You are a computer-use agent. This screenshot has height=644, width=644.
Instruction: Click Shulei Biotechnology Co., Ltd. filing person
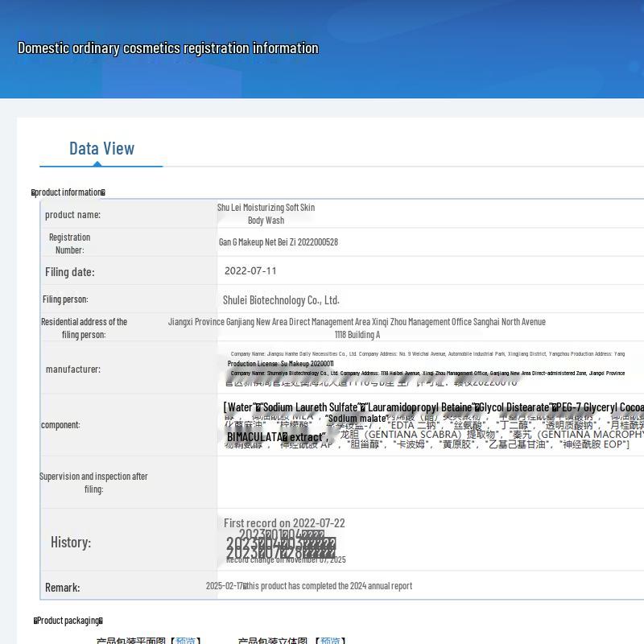[x=281, y=300]
